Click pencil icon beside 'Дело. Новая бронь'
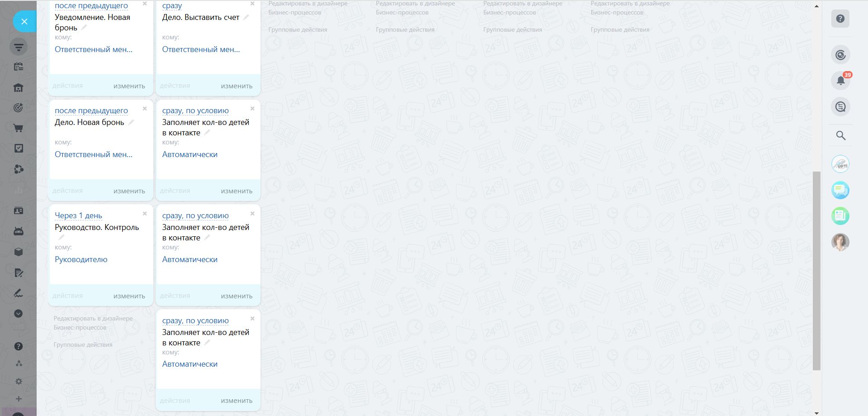This screenshot has height=416, width=868. (x=131, y=122)
